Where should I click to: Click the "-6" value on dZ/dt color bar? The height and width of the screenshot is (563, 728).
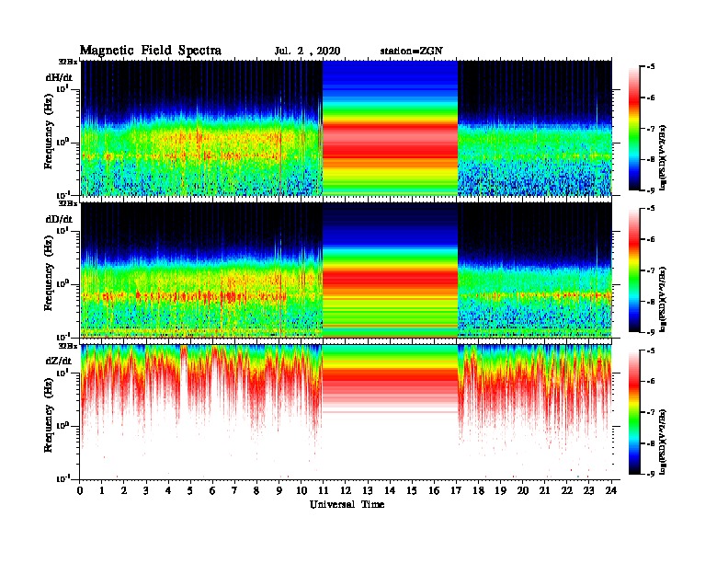[651, 382]
